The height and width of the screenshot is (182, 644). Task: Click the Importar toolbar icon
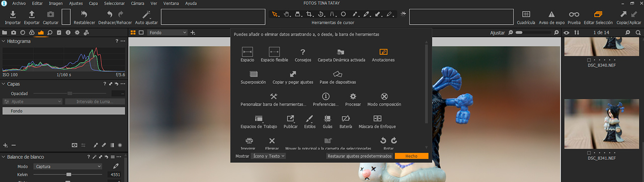pyautogui.click(x=13, y=15)
